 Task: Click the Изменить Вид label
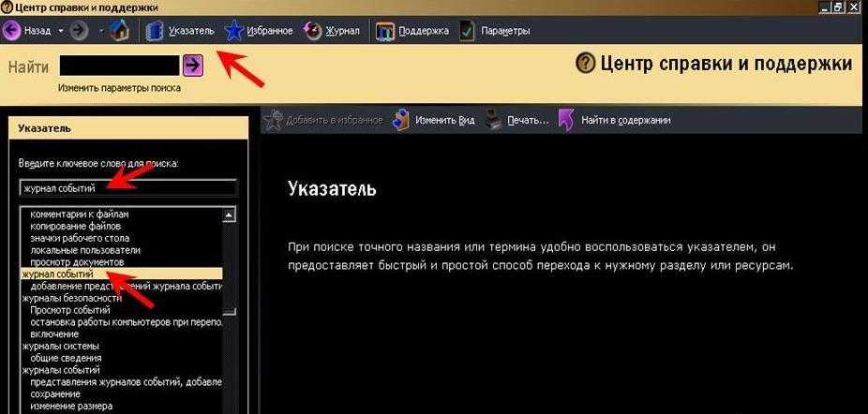pos(445,120)
